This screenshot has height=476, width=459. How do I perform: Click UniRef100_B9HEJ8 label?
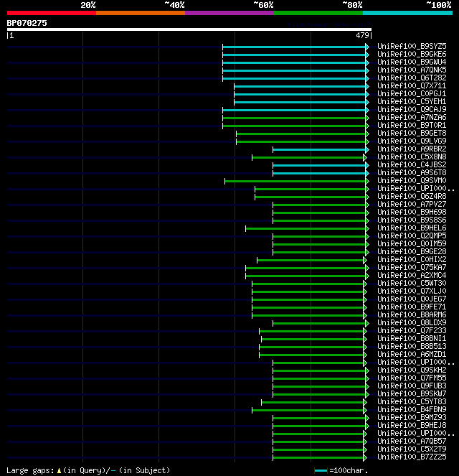tap(412, 425)
